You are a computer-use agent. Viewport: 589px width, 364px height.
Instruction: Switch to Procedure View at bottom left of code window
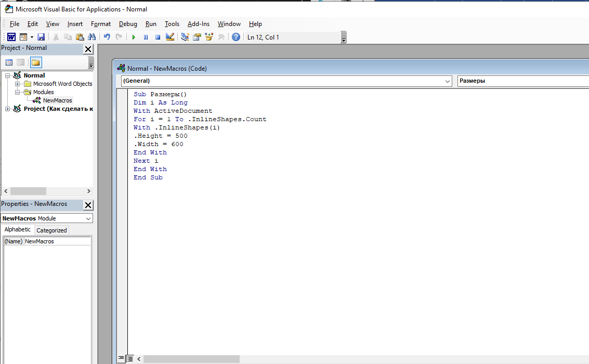tap(121, 359)
